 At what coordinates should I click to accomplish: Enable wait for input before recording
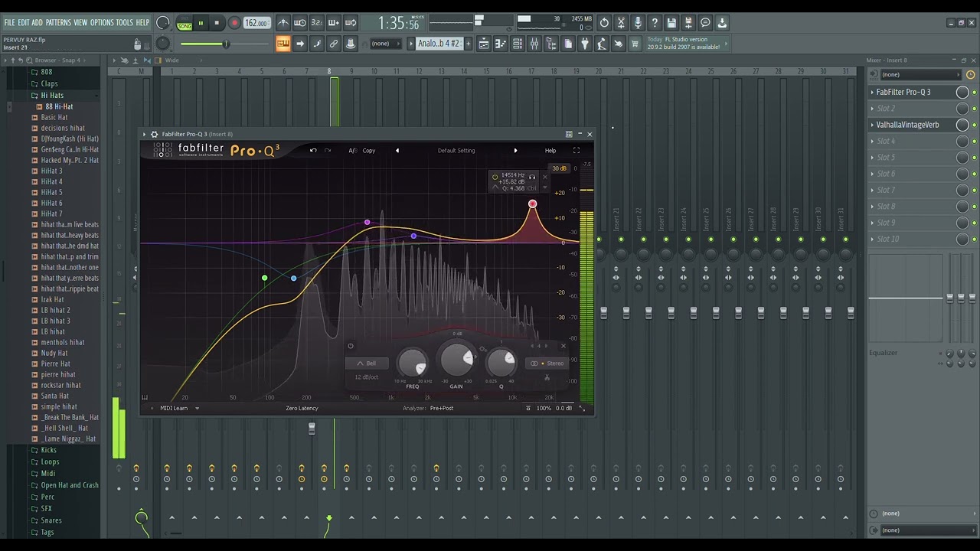coord(300,23)
